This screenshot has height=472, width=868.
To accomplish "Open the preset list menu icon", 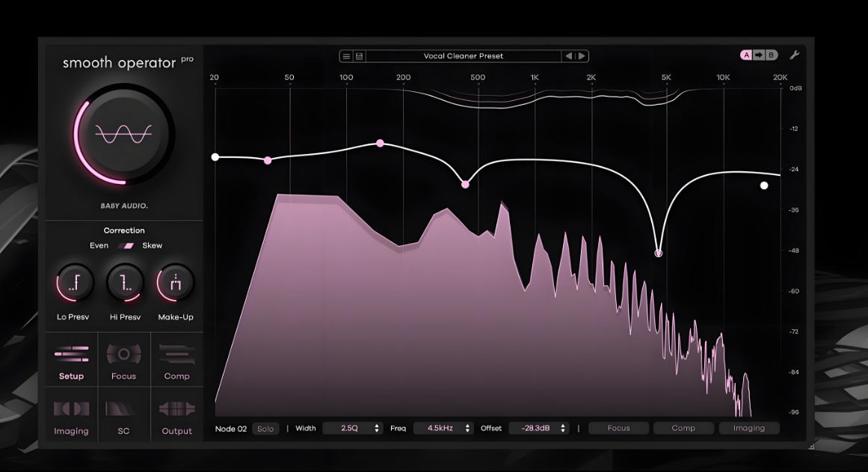I will coord(347,56).
